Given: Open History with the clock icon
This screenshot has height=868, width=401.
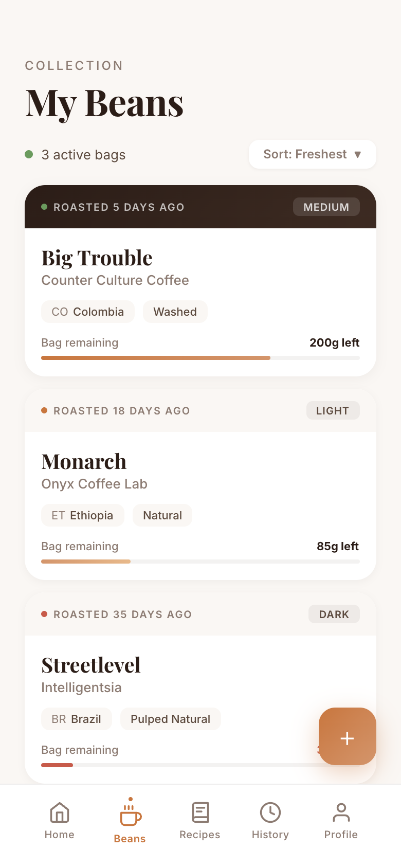Looking at the screenshot, I should point(270,812).
